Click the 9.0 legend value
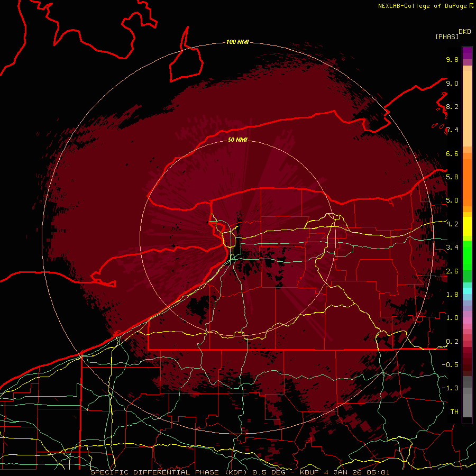Screen dimensions: 476x476 tap(452, 83)
